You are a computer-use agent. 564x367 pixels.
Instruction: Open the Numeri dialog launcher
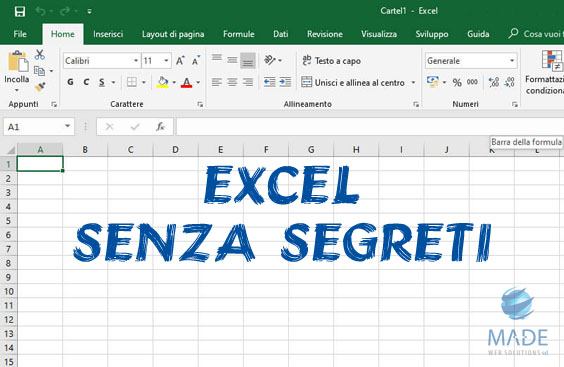coord(515,104)
